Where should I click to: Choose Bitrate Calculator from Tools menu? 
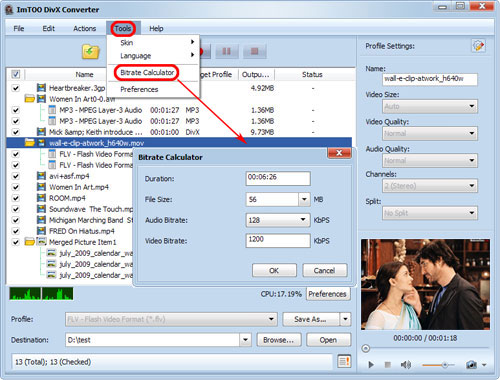[x=147, y=73]
